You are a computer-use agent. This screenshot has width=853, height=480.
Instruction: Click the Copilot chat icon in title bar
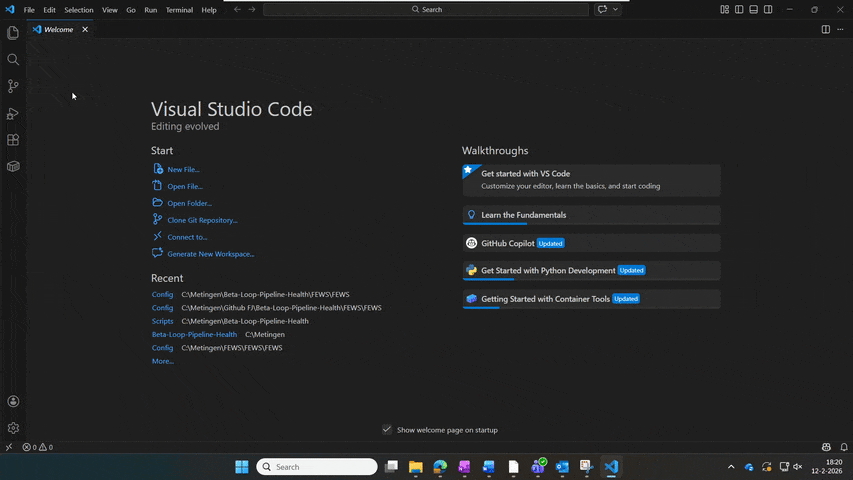[602, 9]
